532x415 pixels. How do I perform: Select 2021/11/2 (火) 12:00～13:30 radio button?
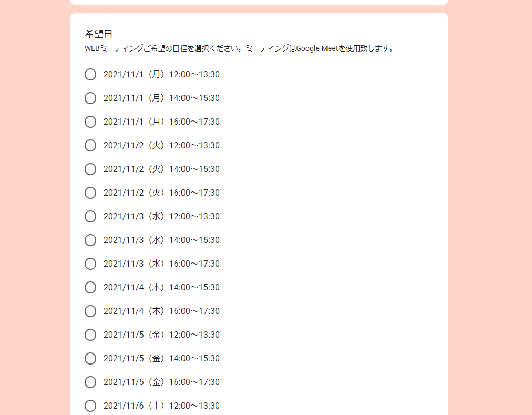tap(90, 146)
